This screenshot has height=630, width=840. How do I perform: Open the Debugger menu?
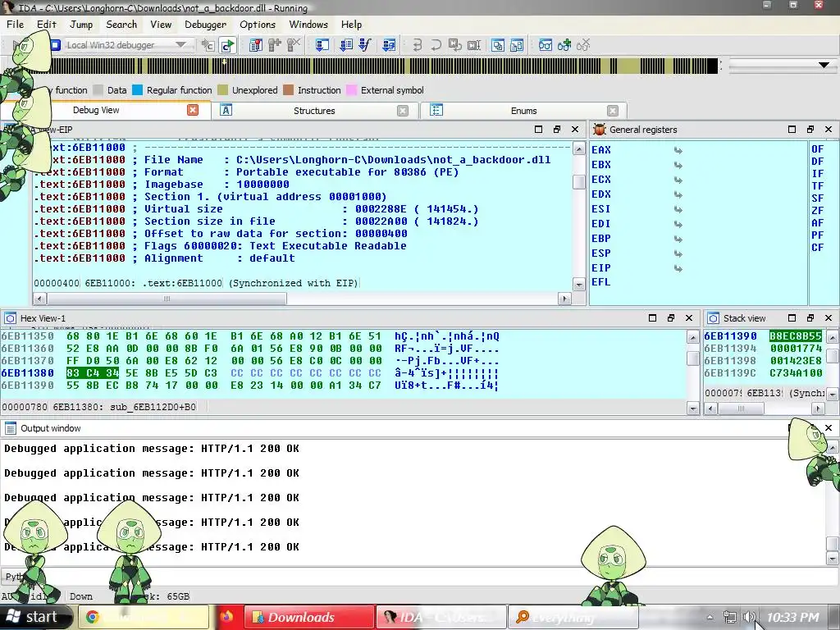pos(205,25)
